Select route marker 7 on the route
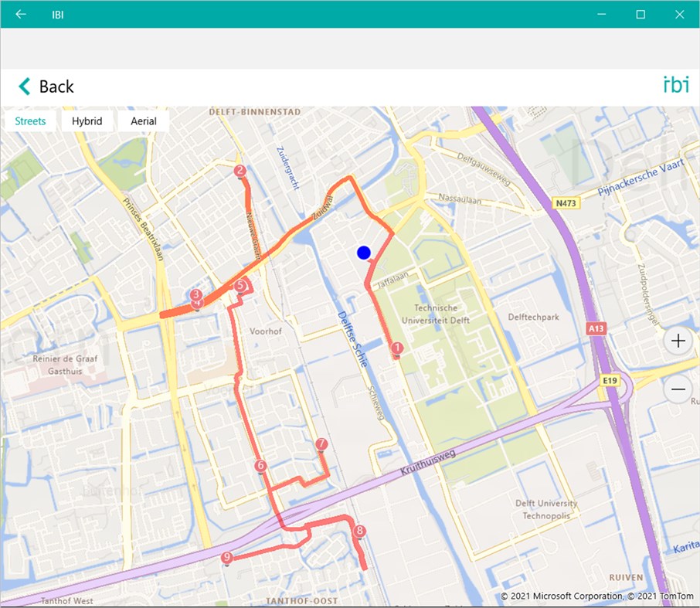Screen dimensions: 700x608 pos(321,443)
